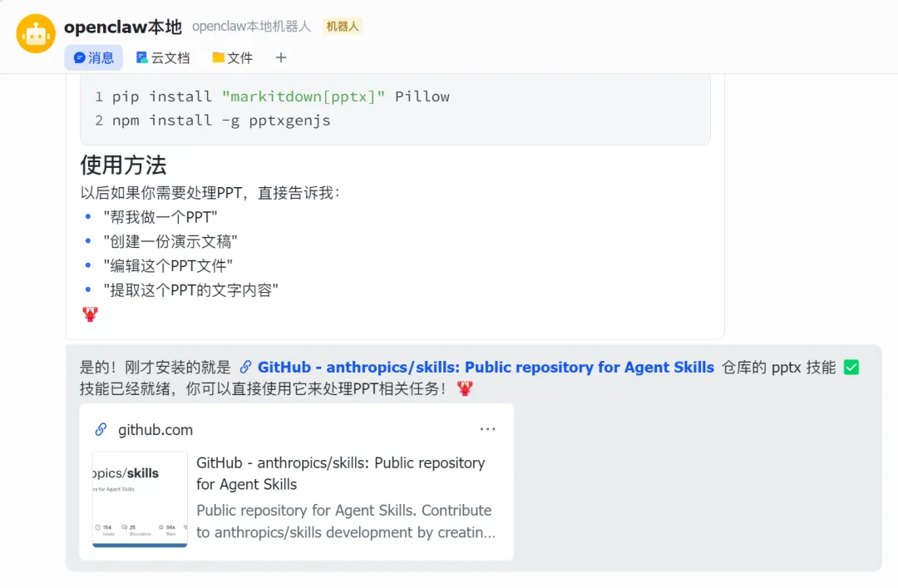Viewport: 898px width, 588px height.
Task: Click the 机器人 tag label
Action: (343, 27)
